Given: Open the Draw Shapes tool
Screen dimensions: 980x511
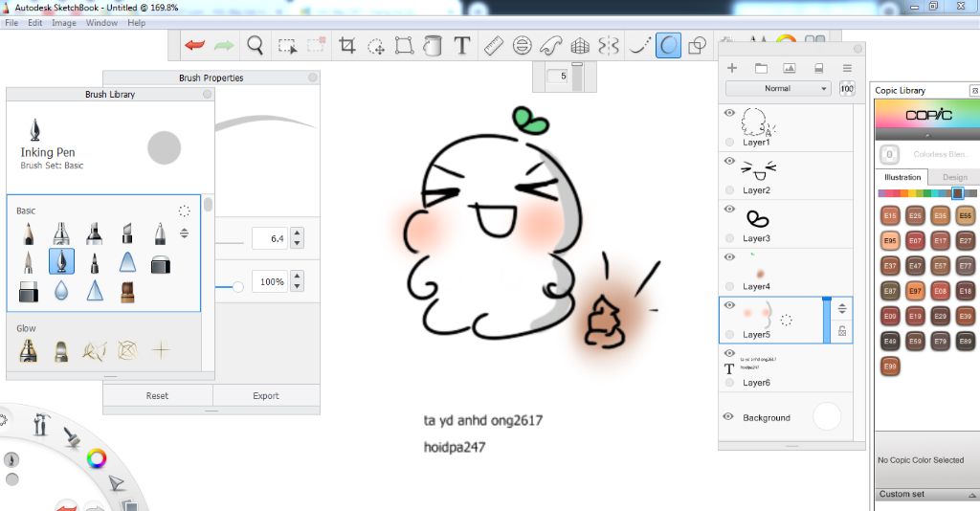Looking at the screenshot, I should point(697,46).
